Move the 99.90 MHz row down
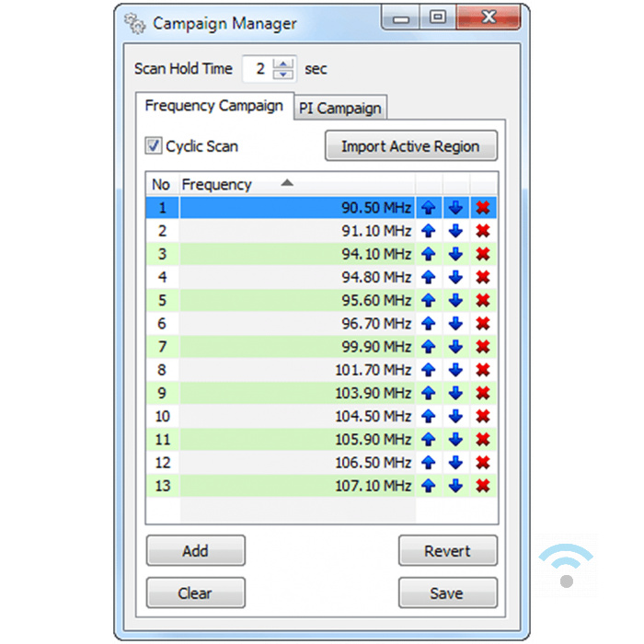Image resolution: width=644 pixels, height=644 pixels. (455, 347)
